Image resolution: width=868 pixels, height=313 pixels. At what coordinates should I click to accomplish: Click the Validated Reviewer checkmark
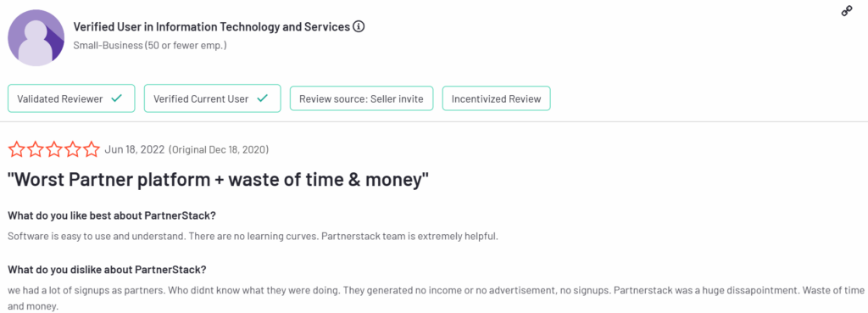pos(116,99)
